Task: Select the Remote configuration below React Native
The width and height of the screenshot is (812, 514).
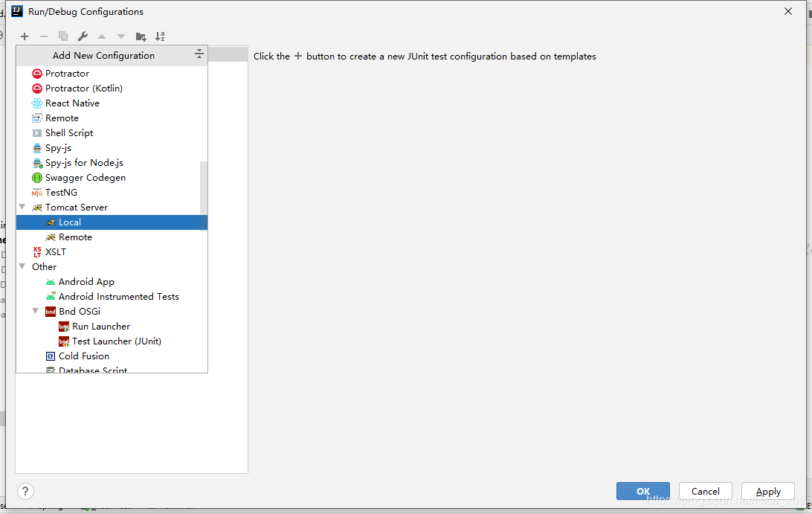Action: (112, 118)
